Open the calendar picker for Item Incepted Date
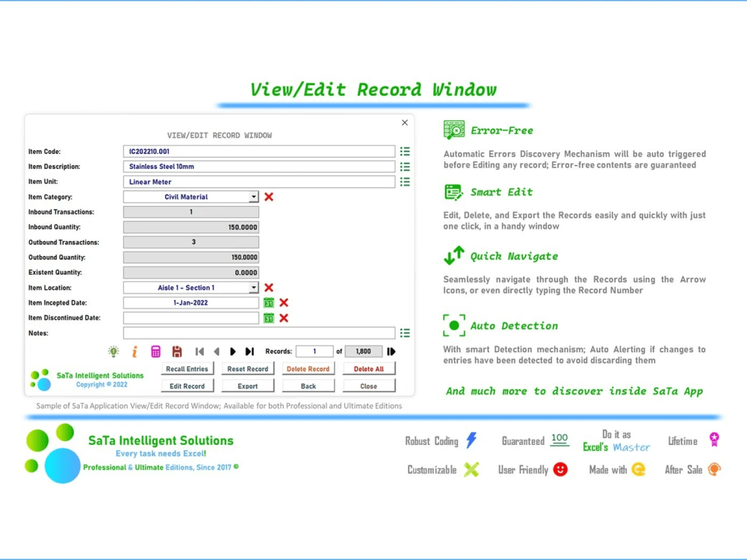The width and height of the screenshot is (747, 560). pyautogui.click(x=268, y=302)
